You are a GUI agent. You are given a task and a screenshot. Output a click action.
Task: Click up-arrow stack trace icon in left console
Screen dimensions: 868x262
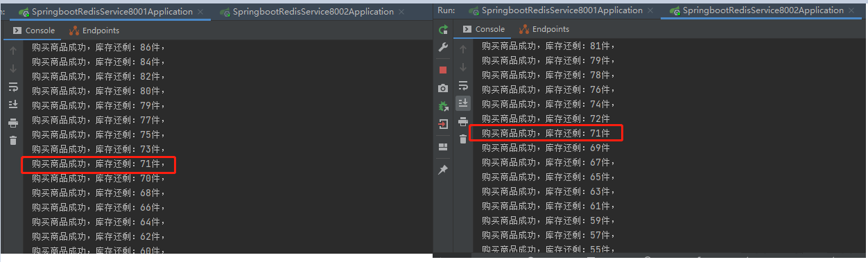point(13,51)
